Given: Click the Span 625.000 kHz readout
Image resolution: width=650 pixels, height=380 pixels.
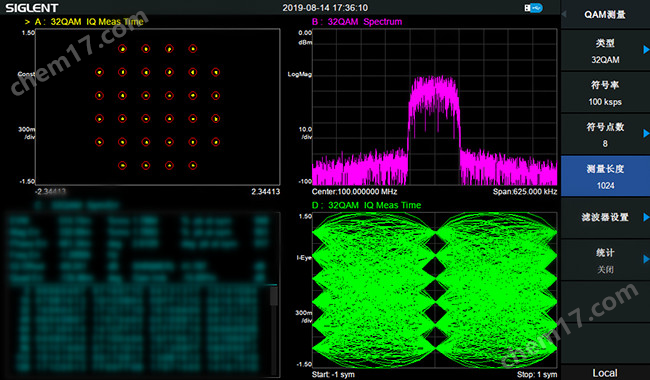Looking at the screenshot, I should (525, 191).
